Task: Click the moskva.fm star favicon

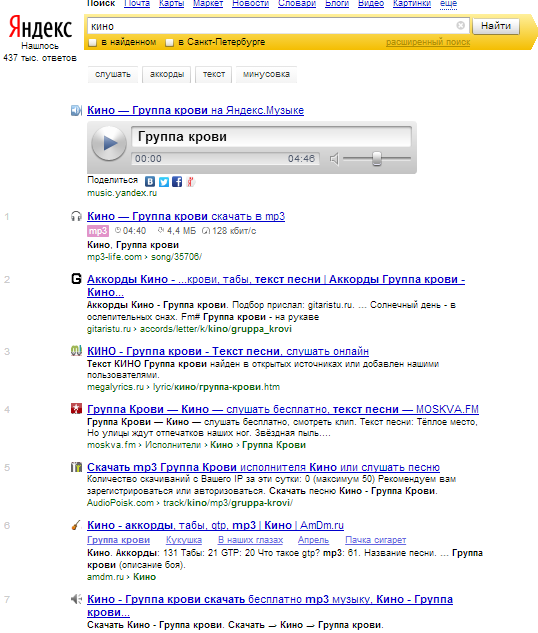Action: click(76, 409)
